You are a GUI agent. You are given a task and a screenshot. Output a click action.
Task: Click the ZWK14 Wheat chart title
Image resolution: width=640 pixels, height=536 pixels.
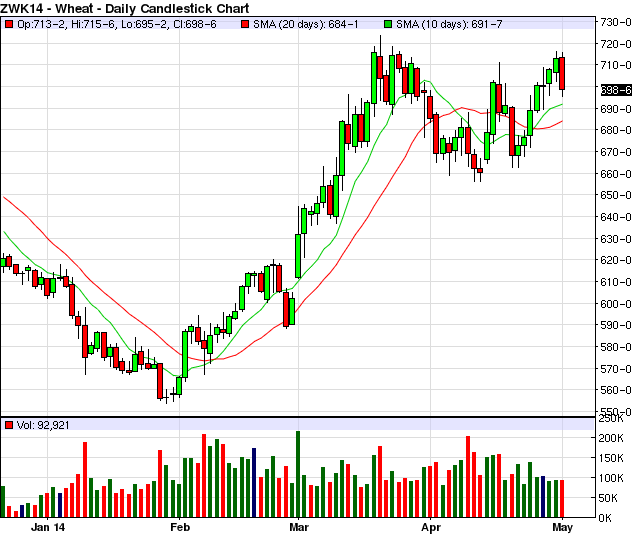coord(124,8)
